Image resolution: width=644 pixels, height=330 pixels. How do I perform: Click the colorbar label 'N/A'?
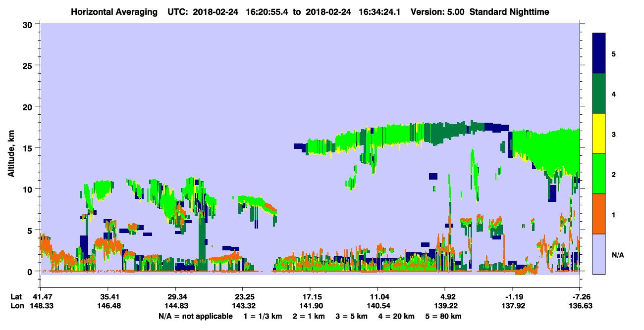click(x=618, y=255)
